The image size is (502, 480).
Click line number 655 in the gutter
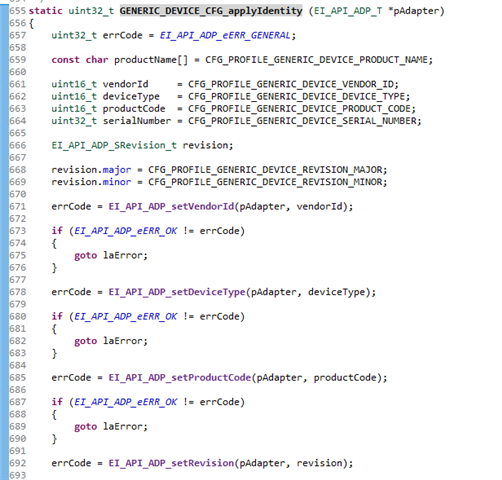pyautogui.click(x=17, y=11)
